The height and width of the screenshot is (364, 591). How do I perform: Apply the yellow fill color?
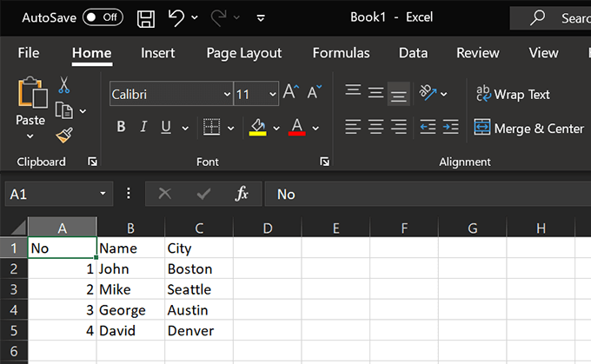click(257, 128)
